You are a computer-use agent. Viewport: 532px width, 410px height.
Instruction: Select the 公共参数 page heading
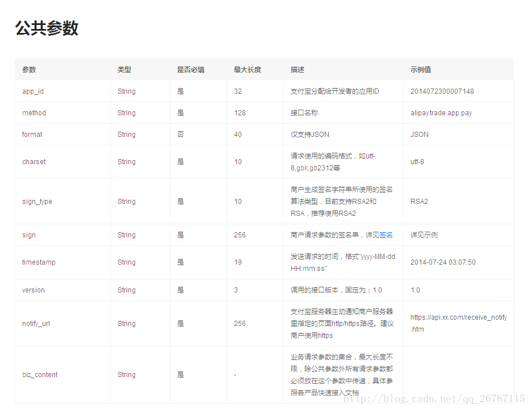tap(48, 28)
